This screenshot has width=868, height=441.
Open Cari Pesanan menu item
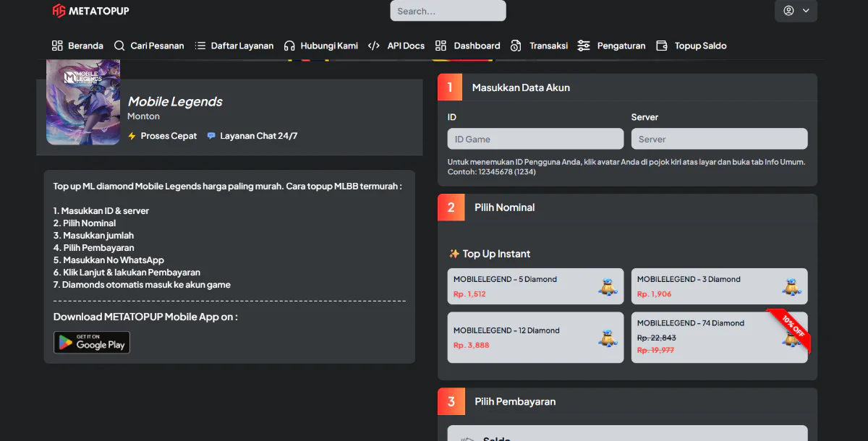click(149, 46)
